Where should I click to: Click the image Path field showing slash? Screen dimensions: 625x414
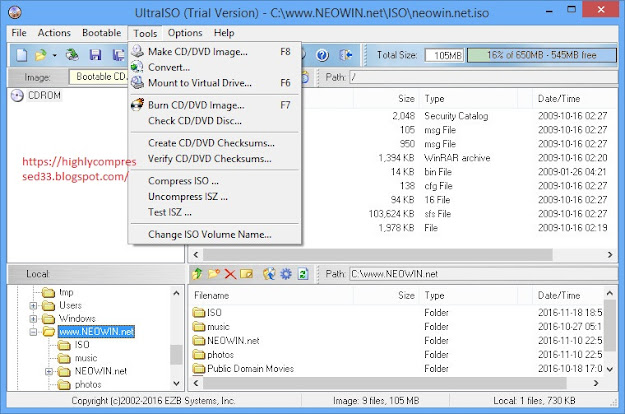[x=484, y=77]
